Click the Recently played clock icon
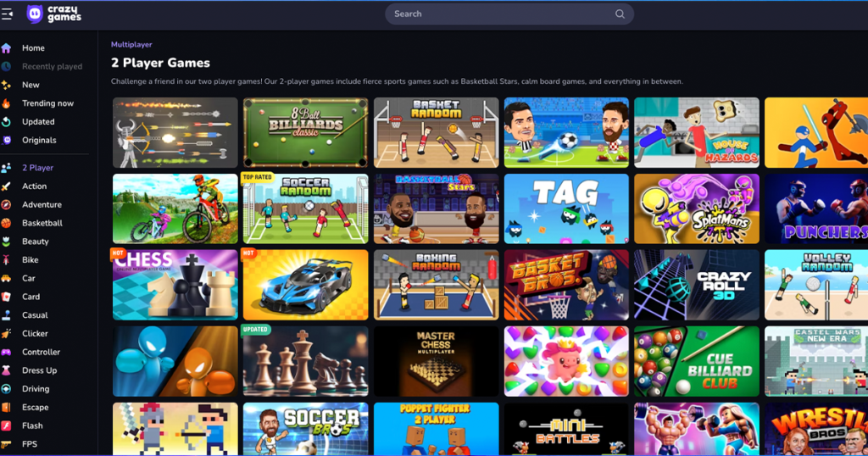 (x=6, y=66)
